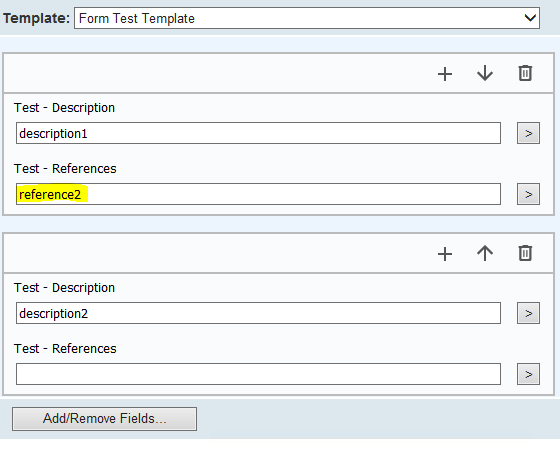
Task: Open the Add/Remove Fields dialog
Action: click(x=104, y=419)
